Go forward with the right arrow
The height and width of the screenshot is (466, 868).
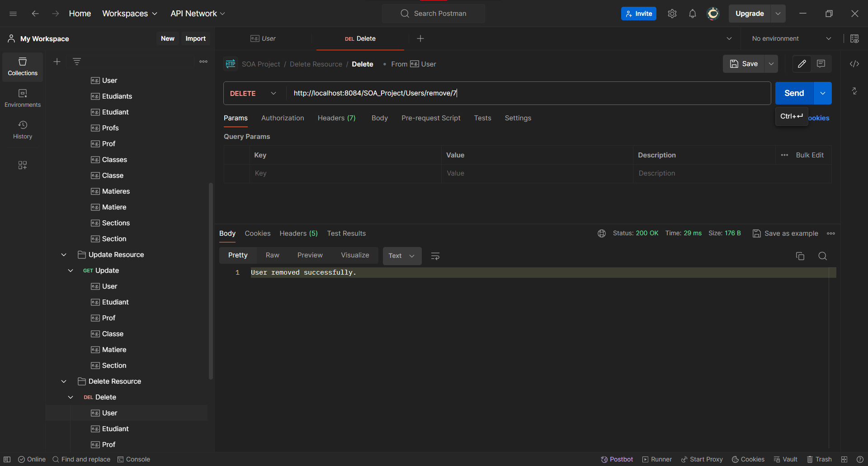[x=56, y=14]
